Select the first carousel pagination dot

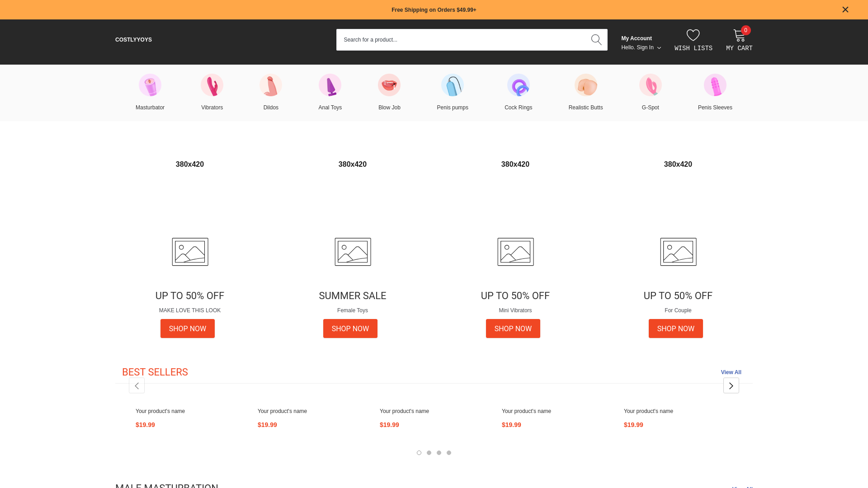(x=419, y=453)
